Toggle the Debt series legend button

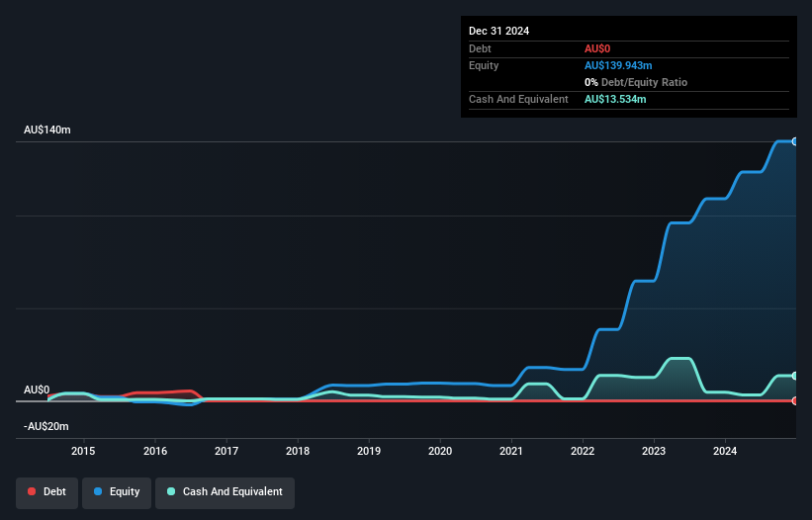(x=47, y=492)
